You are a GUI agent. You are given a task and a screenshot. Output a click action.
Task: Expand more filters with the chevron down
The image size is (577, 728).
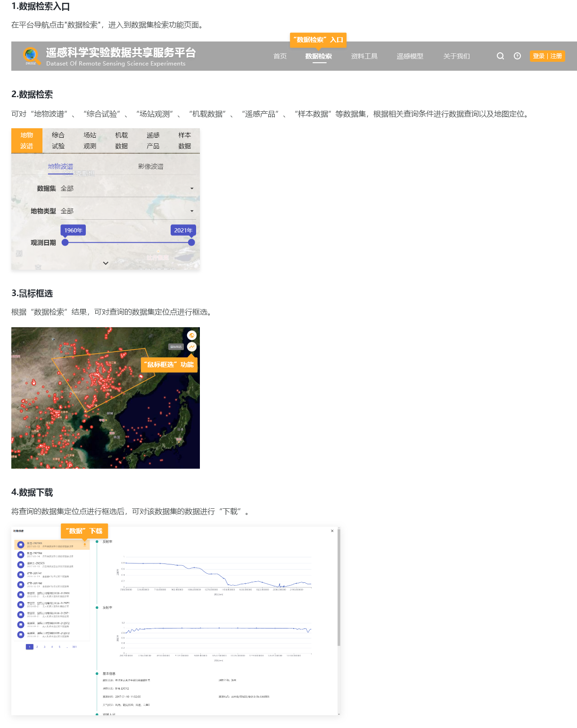pos(106,263)
